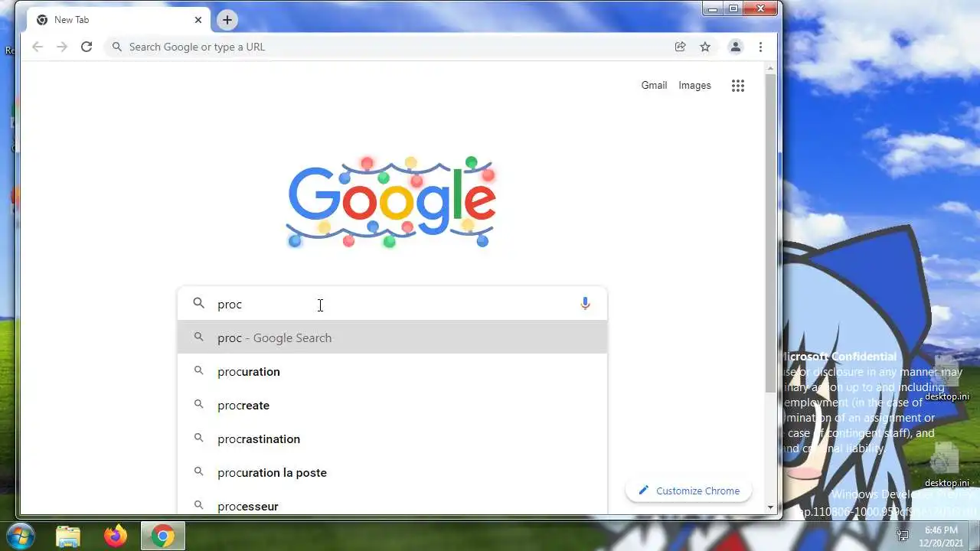
Task: Open Firefox from taskbar
Action: click(116, 536)
